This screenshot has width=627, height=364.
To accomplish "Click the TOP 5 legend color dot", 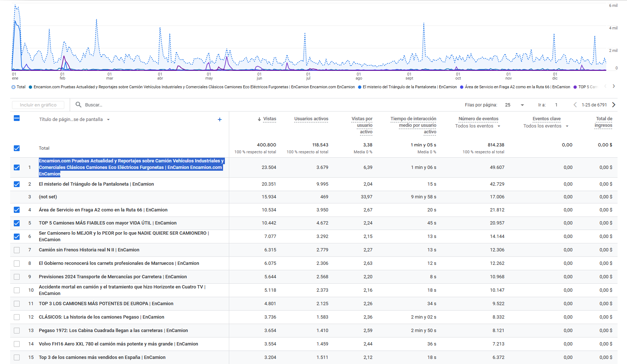I will coord(575,87).
